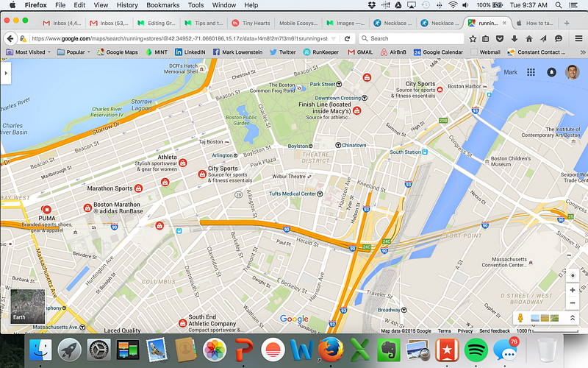Expand the imagery strip with double chevron
The width and height of the screenshot is (588, 368).
pyautogui.click(x=573, y=318)
